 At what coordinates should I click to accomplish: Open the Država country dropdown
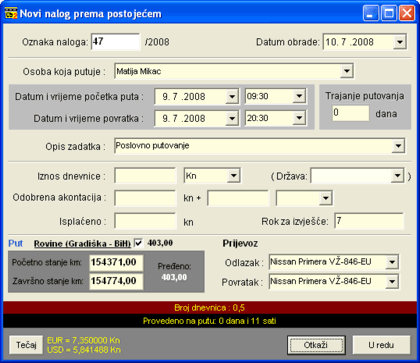coord(397,176)
